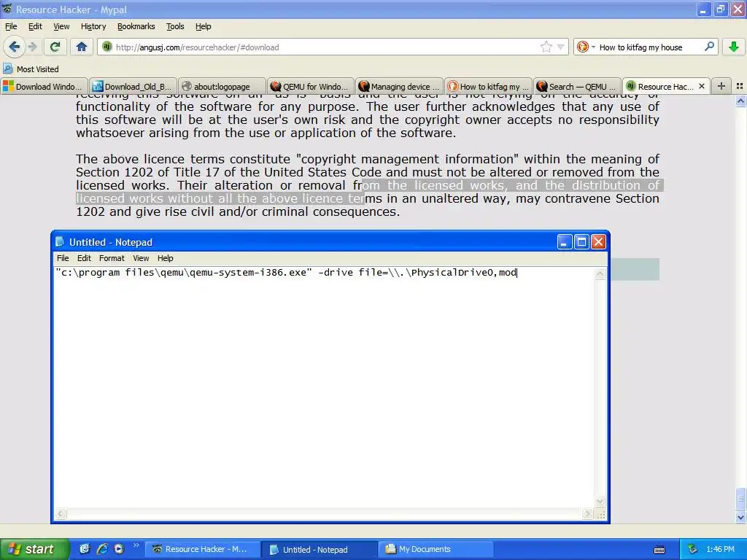Open the Windows Start menu
The image size is (747, 560).
(34, 549)
